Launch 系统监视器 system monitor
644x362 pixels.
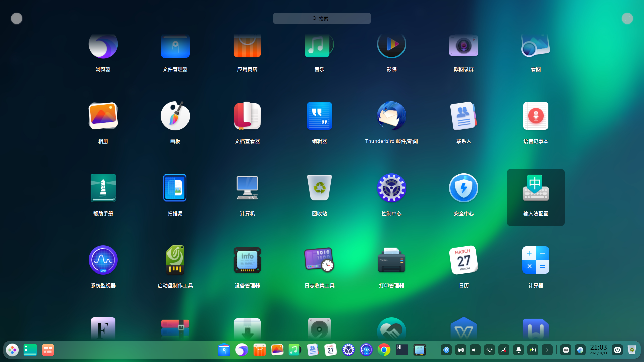pyautogui.click(x=103, y=260)
